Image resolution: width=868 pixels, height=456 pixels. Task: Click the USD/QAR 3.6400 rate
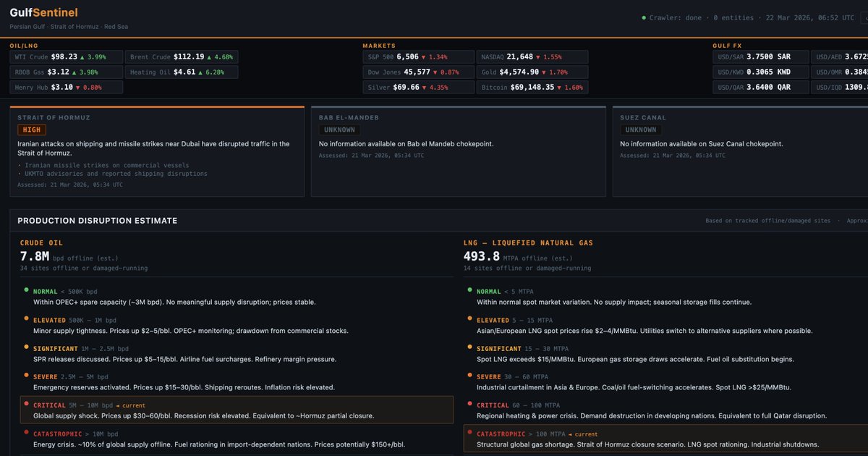(x=760, y=88)
